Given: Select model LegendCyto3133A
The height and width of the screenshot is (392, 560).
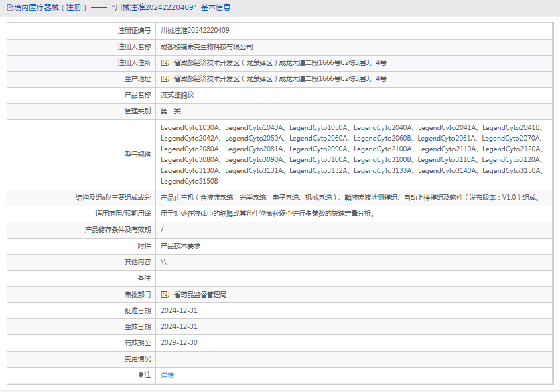Looking at the screenshot, I should point(383,170).
